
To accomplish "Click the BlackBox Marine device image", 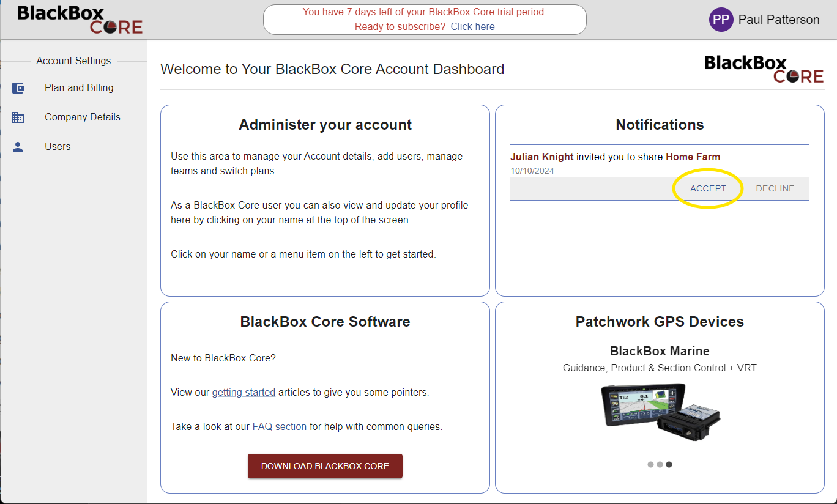I will (x=660, y=413).
